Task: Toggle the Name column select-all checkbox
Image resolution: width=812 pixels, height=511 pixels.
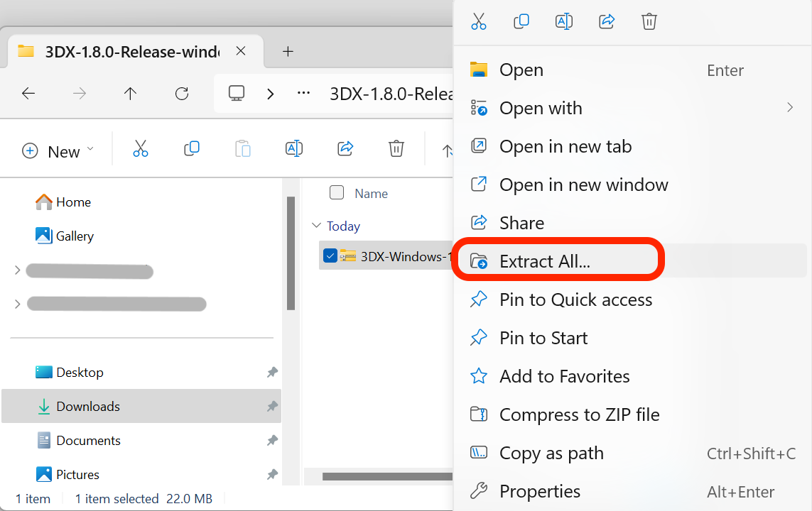Action: pyautogui.click(x=336, y=192)
